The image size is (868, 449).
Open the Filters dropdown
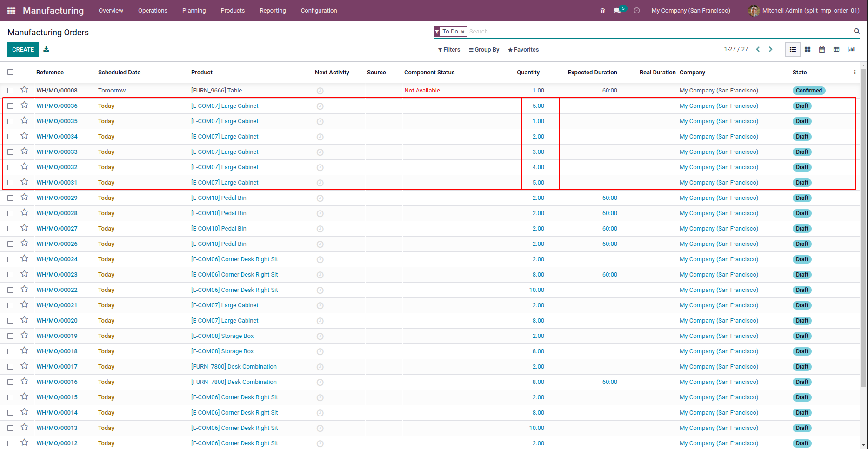[x=449, y=50]
